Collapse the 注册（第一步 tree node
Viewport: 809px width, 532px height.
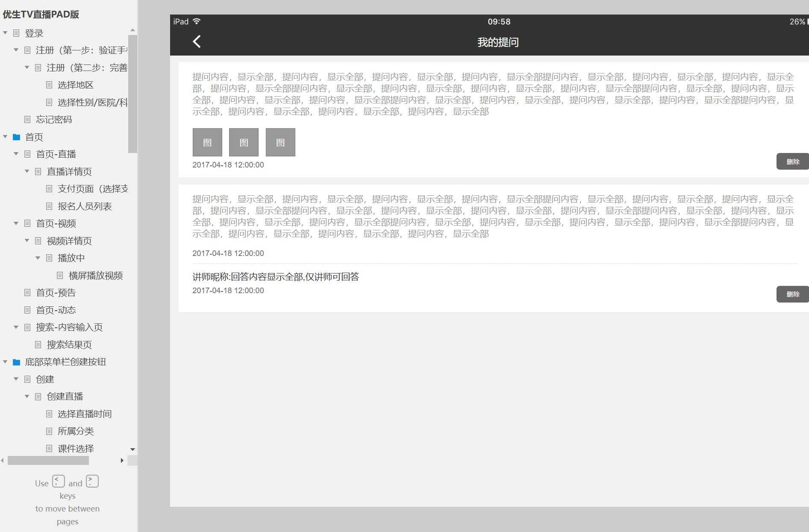16,50
